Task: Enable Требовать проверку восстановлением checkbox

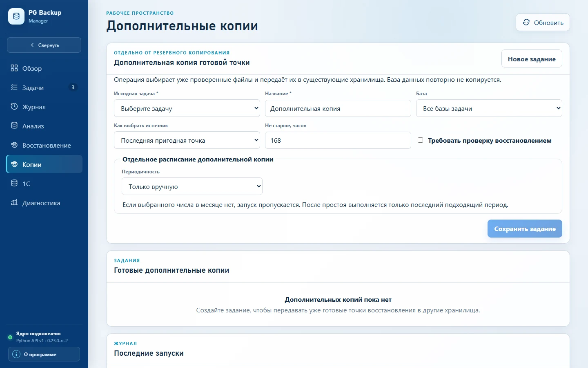Action: 420,140
